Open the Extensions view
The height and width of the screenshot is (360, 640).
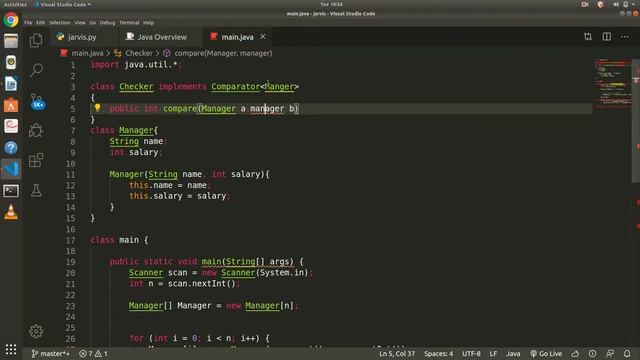(x=36, y=160)
